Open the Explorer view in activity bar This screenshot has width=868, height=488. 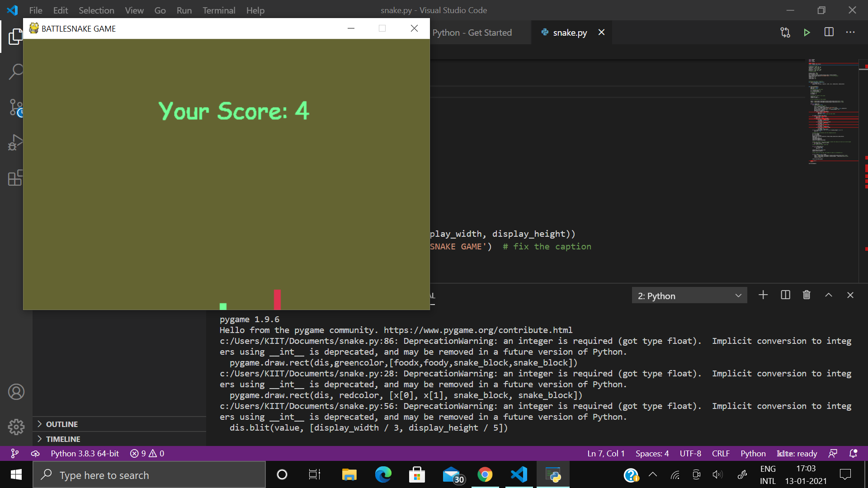pos(15,37)
